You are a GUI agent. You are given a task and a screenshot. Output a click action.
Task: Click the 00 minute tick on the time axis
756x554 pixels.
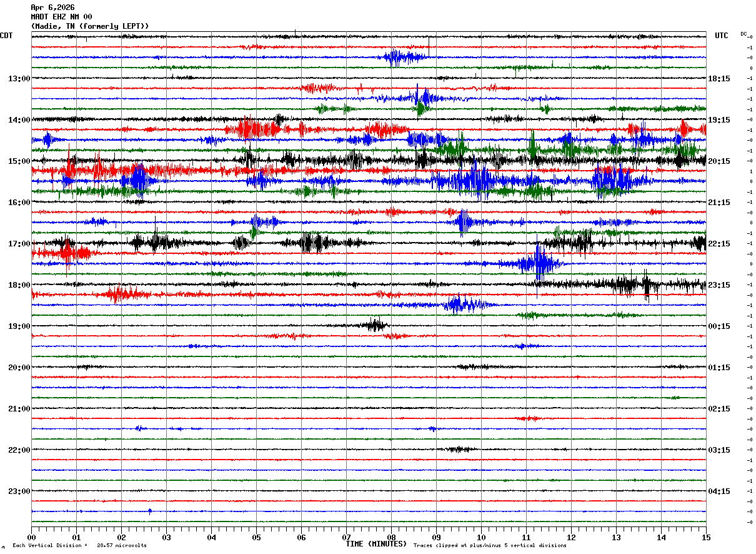pyautogui.click(x=31, y=537)
